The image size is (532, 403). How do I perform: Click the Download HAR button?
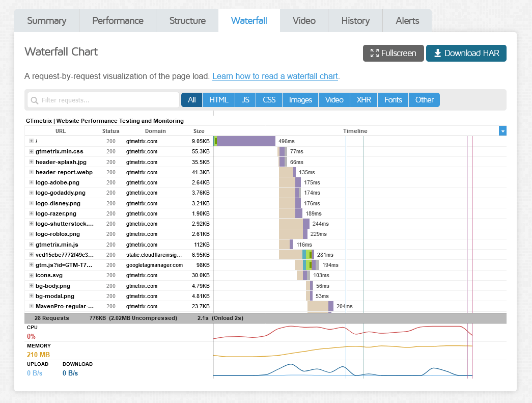point(466,53)
